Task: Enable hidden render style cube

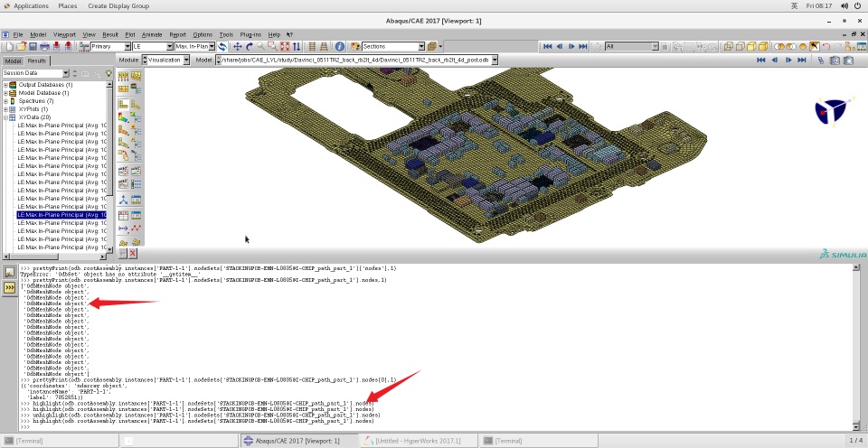Action: (x=741, y=46)
